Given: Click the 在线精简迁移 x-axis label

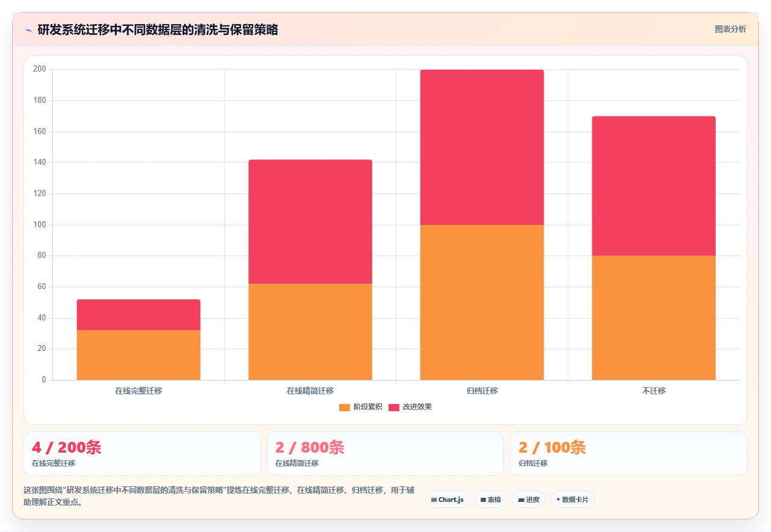Looking at the screenshot, I should tap(310, 391).
